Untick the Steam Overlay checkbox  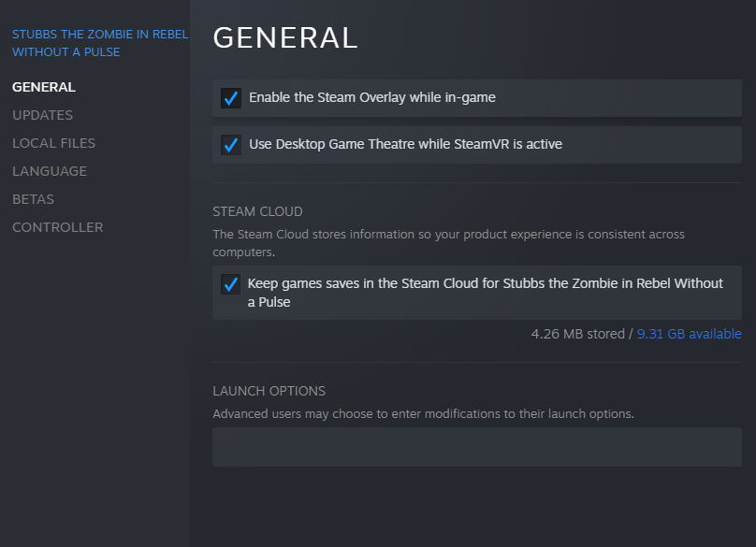tap(230, 97)
